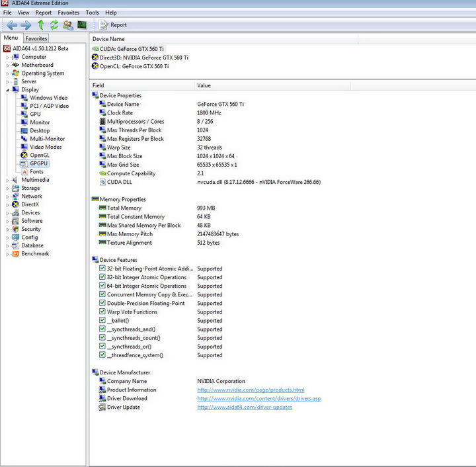Image resolution: width=476 pixels, height=467 pixels.
Task: Click the Value column header
Action: tap(272, 85)
